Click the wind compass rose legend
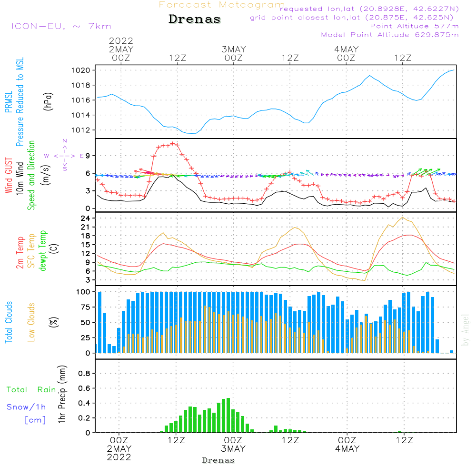The width and height of the screenshot is (476, 476). pos(65,156)
